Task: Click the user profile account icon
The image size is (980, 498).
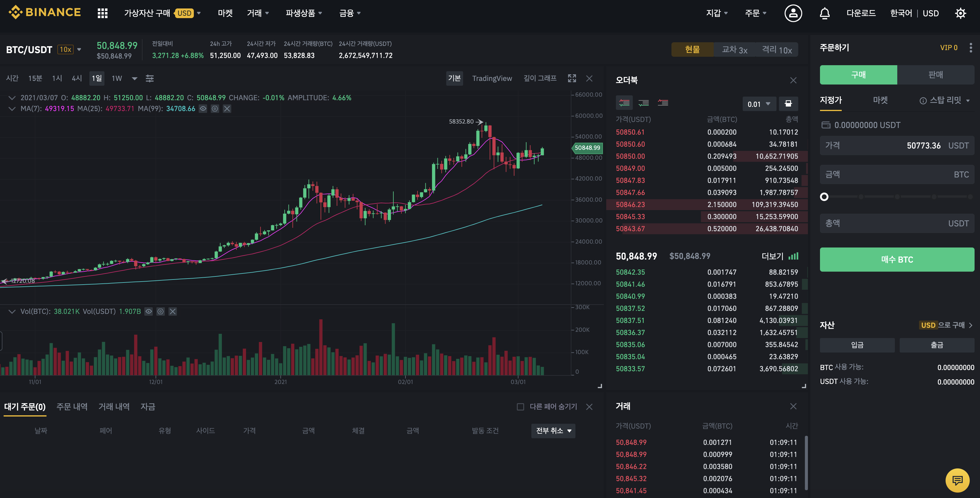Action: 793,13
